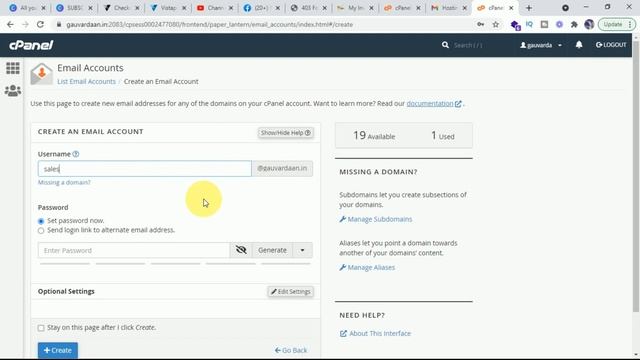Click the search magnifier icon
Image resolution: width=640 pixels, height=360 pixels.
tap(445, 45)
